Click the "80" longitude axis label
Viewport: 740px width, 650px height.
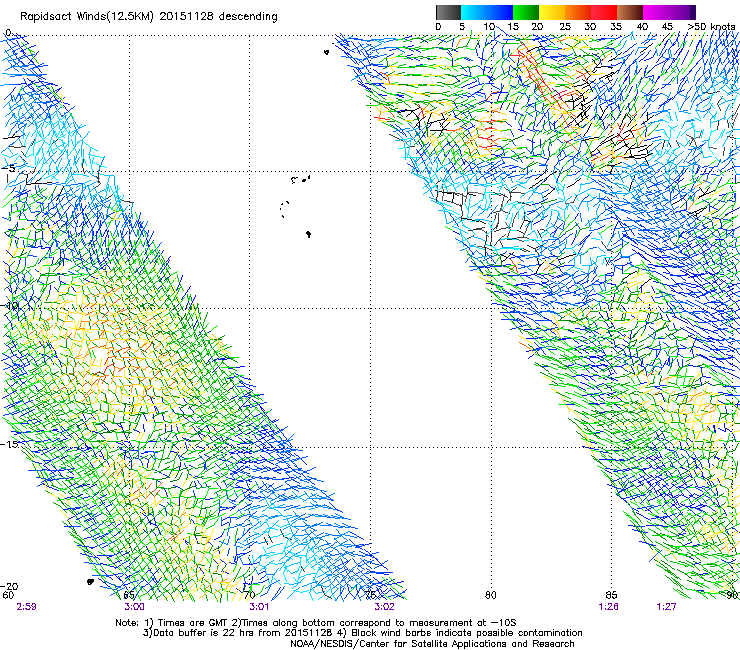click(491, 595)
